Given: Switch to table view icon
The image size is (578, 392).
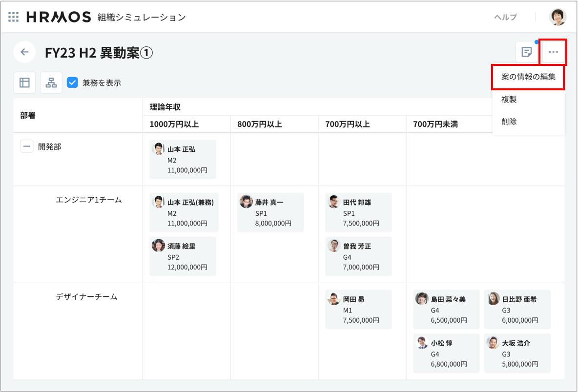Looking at the screenshot, I should (24, 83).
